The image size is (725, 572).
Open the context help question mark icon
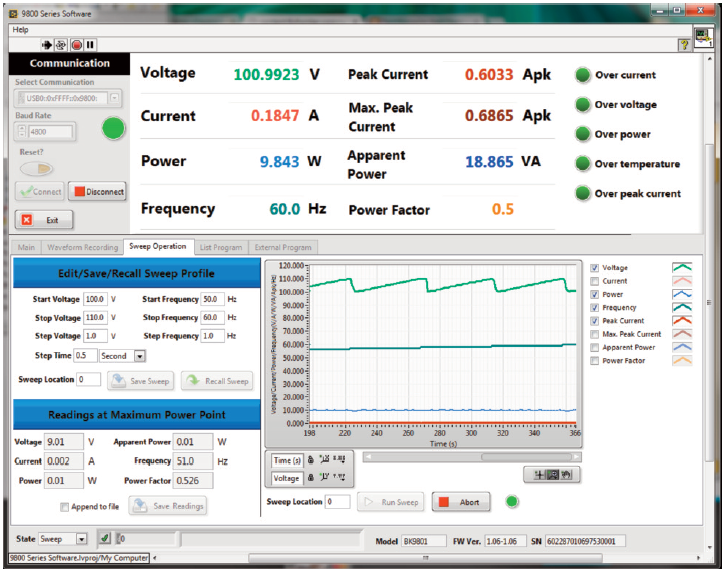[x=684, y=45]
